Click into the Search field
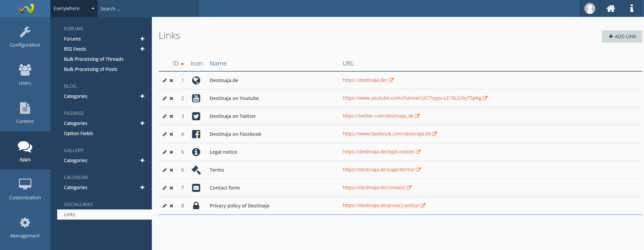Screen dimensions: 644x250 (x=148, y=9)
